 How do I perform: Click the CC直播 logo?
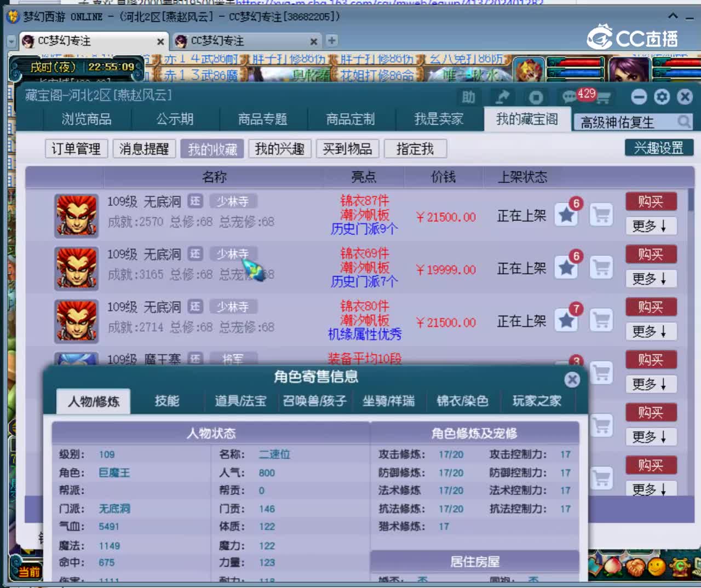pos(633,37)
